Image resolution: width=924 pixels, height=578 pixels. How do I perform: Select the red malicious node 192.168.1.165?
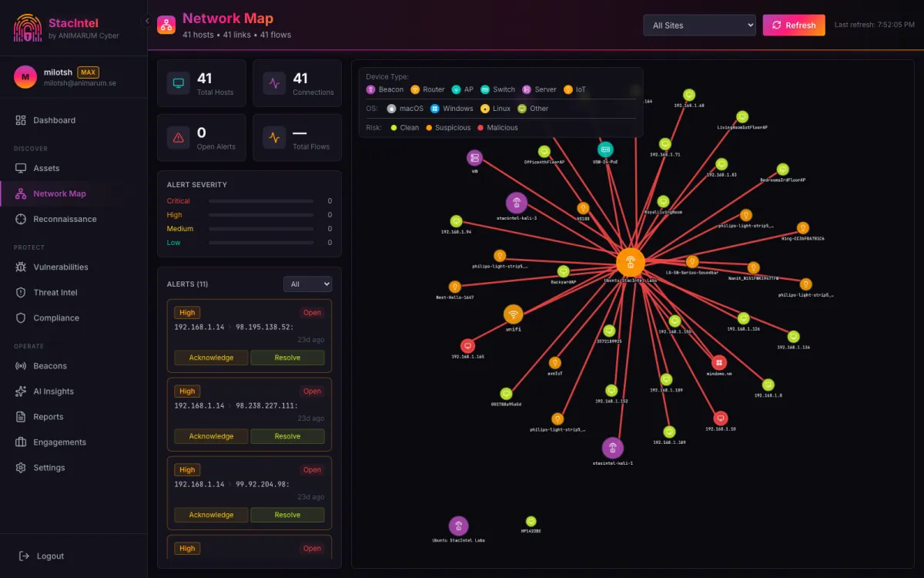[467, 346]
